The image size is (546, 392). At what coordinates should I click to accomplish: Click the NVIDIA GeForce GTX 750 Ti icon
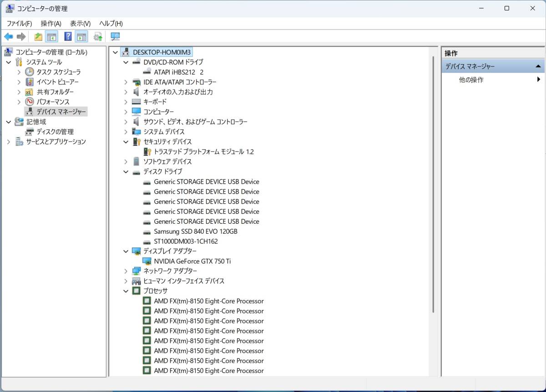tap(147, 261)
